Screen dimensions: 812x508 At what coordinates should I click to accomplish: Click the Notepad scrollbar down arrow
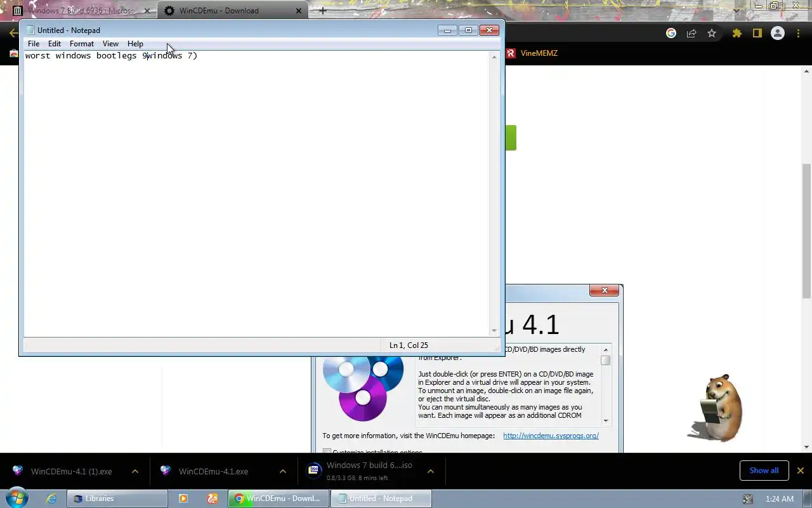(494, 331)
